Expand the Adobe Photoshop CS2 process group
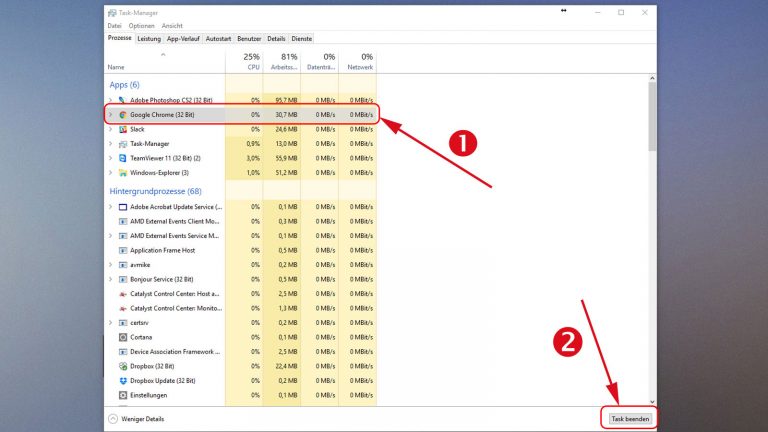The image size is (768, 432). (x=110, y=100)
